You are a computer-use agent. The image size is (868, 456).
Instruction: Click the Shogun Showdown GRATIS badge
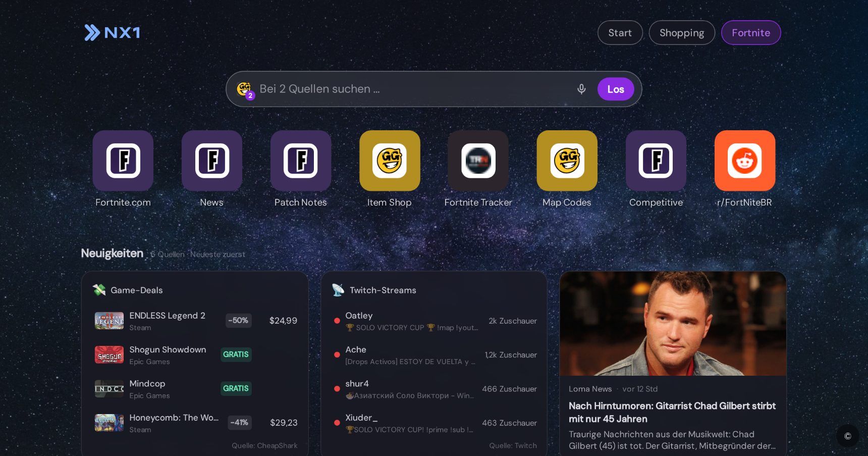tap(236, 354)
